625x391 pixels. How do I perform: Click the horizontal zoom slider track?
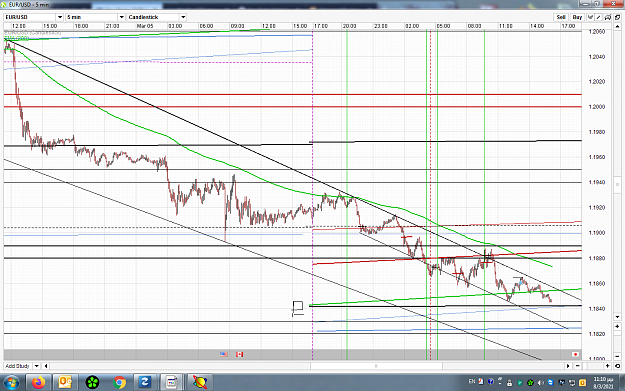(x=592, y=366)
